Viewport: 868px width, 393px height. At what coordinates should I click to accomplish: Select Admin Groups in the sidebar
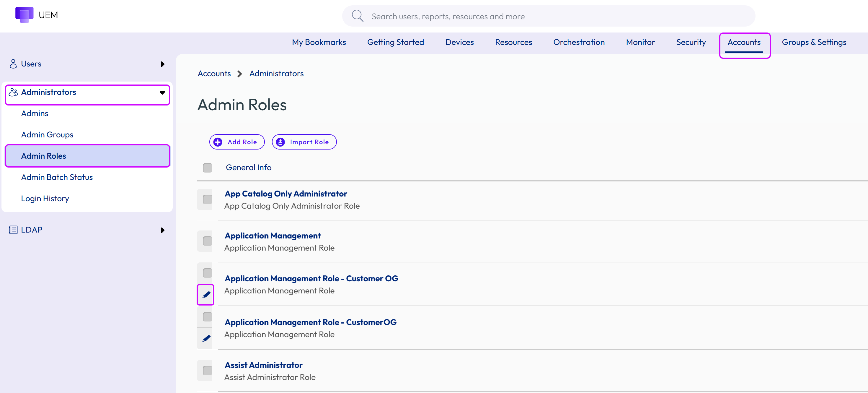pos(47,135)
